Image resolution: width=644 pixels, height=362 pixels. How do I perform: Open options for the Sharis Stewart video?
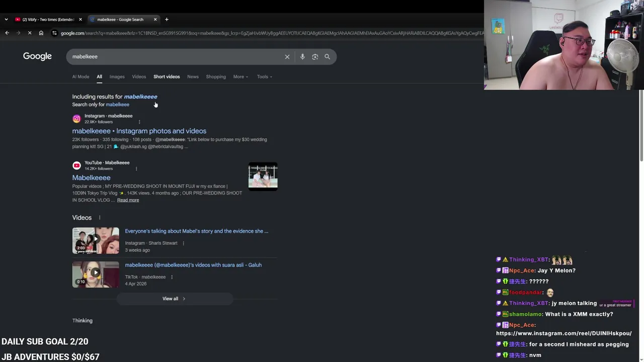pyautogui.click(x=183, y=243)
